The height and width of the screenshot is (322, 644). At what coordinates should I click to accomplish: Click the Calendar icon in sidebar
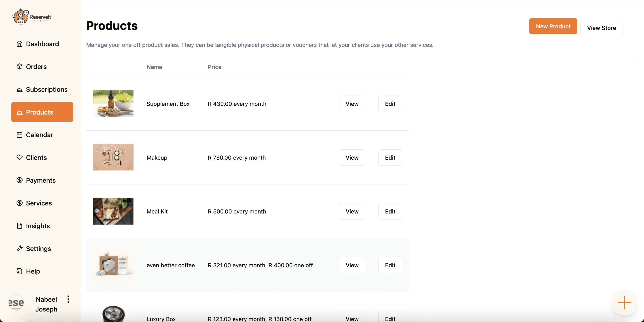[x=19, y=135]
